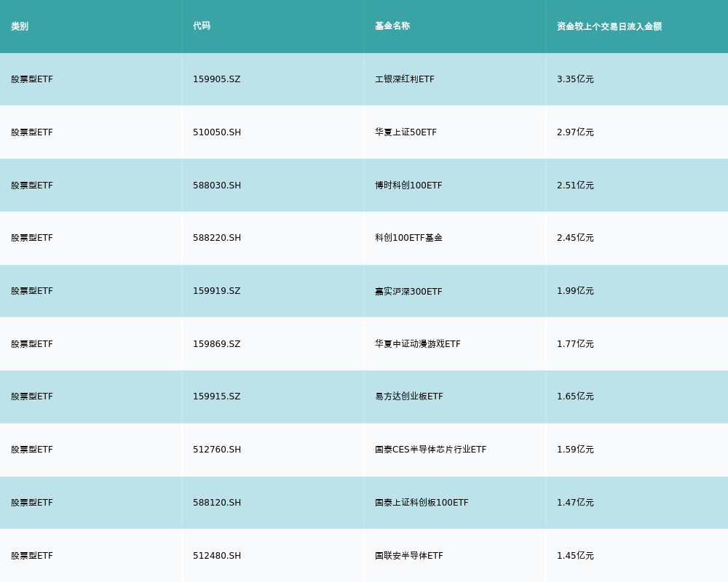728x582 pixels.
Task: Select code 512480.SH
Action: (217, 556)
